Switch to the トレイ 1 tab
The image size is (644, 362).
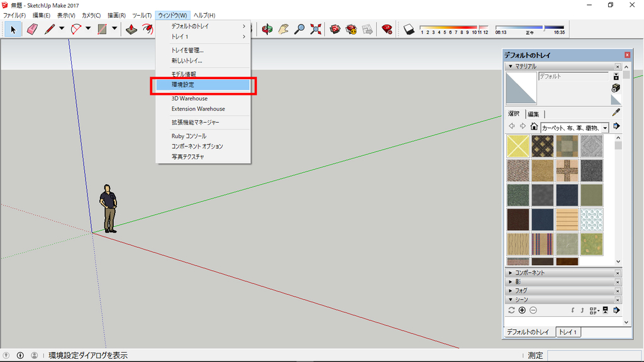pos(568,332)
